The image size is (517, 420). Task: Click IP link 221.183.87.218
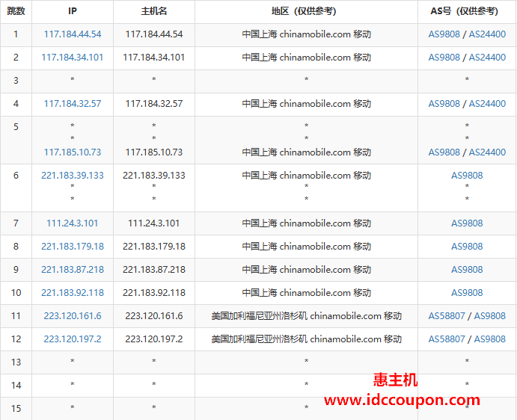coord(73,269)
